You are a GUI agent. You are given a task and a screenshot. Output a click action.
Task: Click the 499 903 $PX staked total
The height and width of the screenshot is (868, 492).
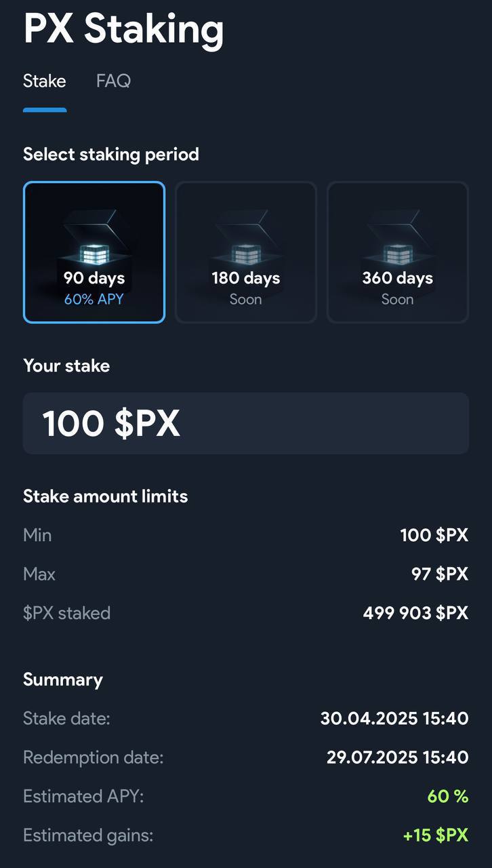(415, 614)
